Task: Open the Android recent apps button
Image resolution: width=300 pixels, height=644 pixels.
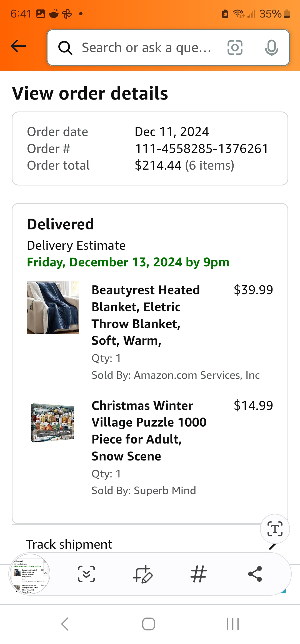Action: pos(233,624)
